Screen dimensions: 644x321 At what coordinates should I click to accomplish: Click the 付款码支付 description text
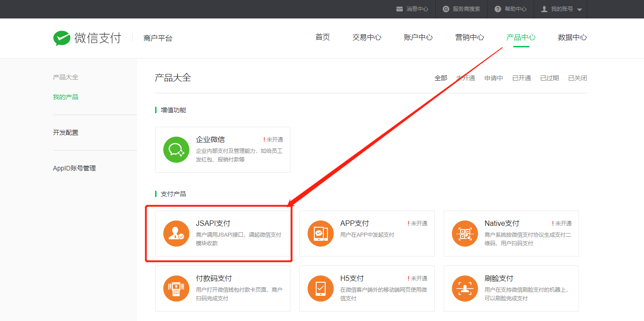239,294
